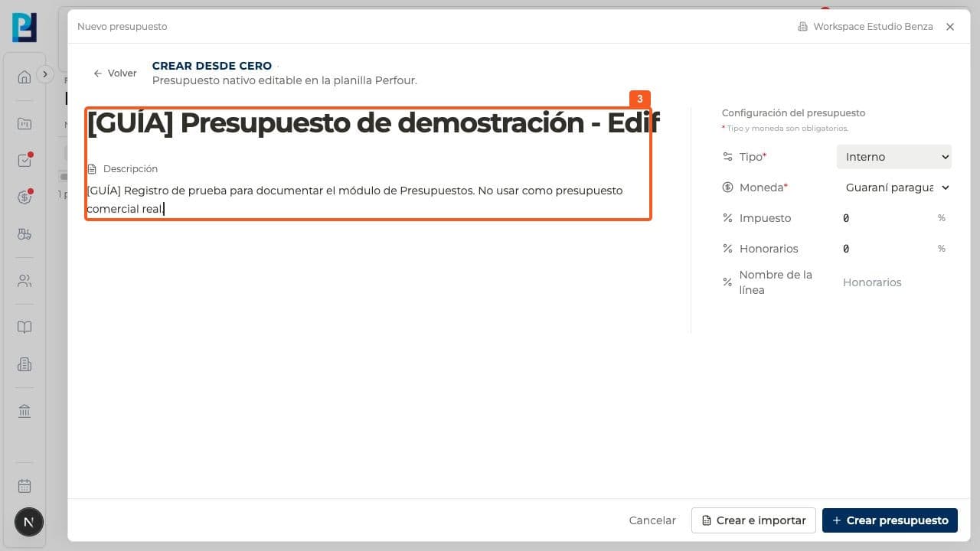Open the calendar icon in the sidebar
Image resolution: width=980 pixels, height=551 pixels.
pos(24,486)
